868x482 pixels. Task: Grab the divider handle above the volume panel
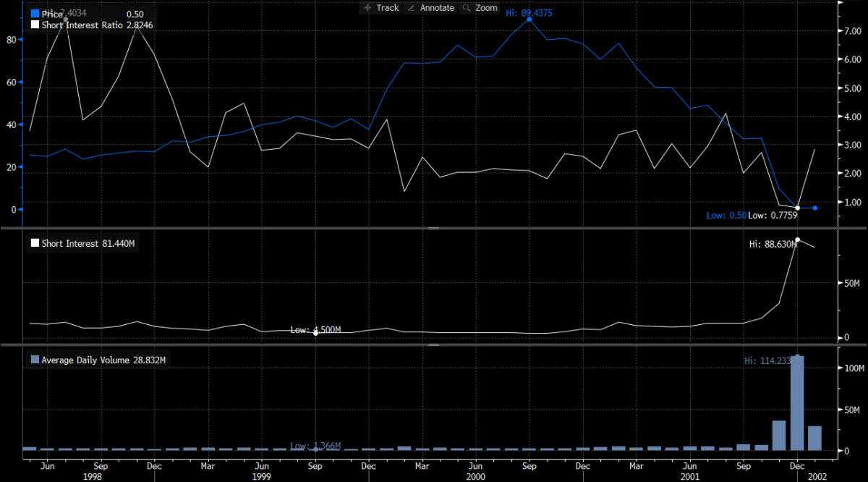coord(434,344)
